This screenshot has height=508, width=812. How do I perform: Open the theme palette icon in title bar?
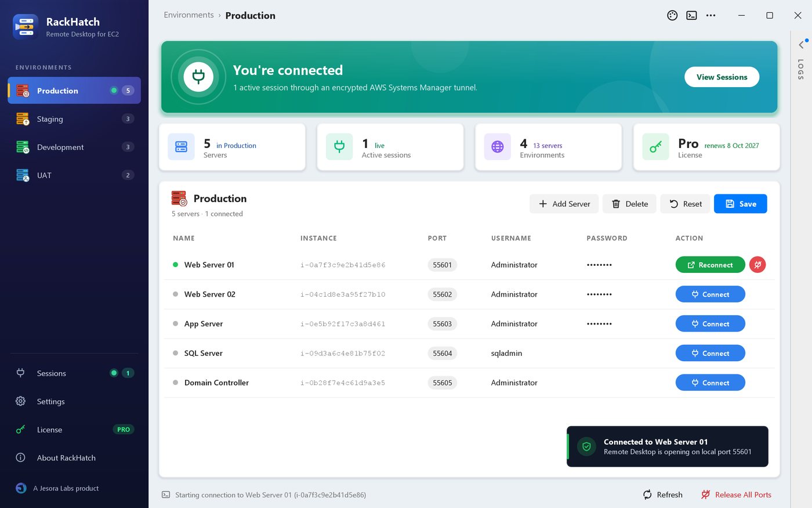[x=672, y=16]
